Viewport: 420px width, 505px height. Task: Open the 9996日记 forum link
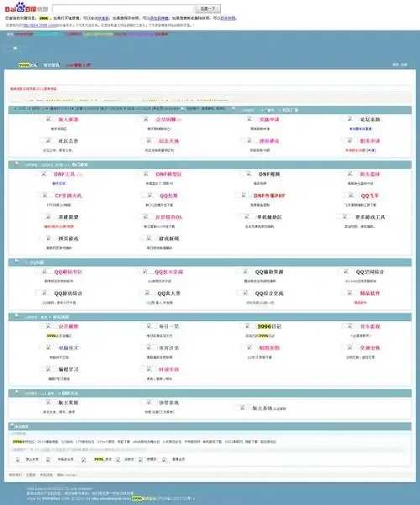[270, 327]
